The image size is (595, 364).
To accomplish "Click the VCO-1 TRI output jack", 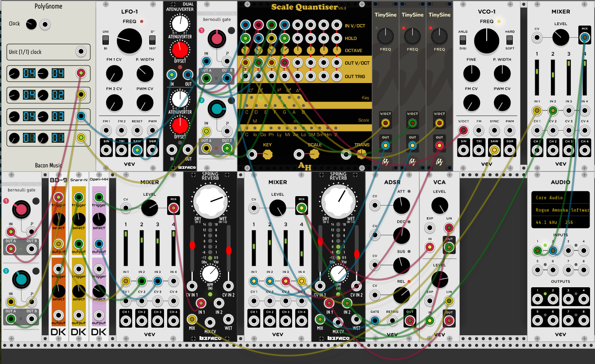I will [479, 150].
